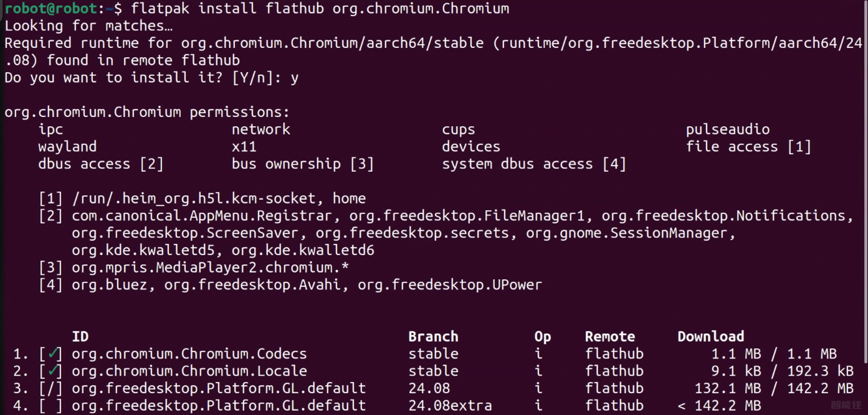Click the empty bracket box on row 4
The image size is (868, 415).
(50, 405)
